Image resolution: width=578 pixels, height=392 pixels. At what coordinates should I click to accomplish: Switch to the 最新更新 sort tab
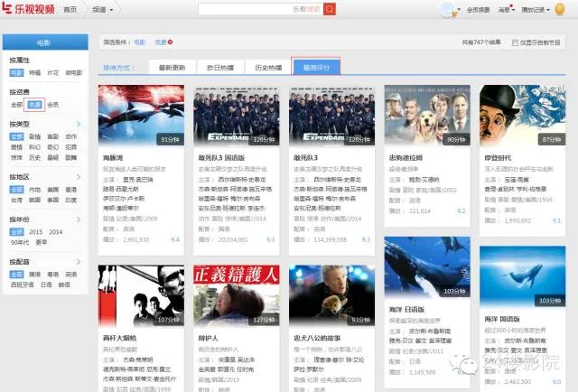click(172, 68)
